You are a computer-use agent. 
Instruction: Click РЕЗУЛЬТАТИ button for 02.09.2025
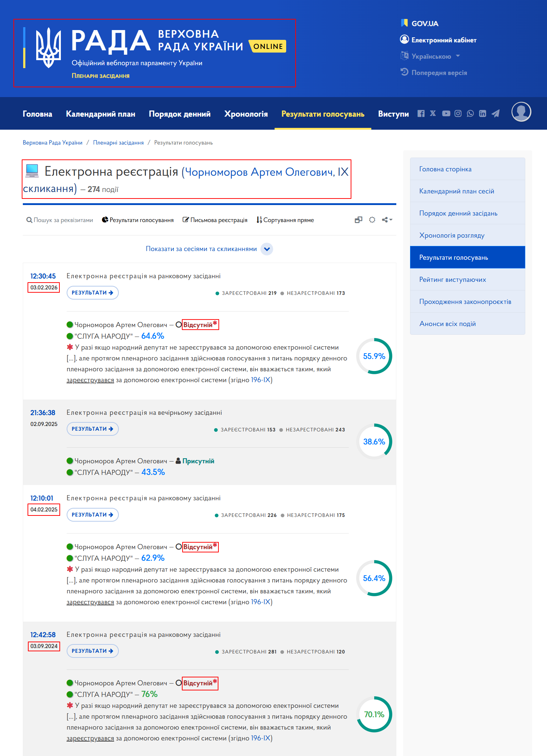(93, 429)
